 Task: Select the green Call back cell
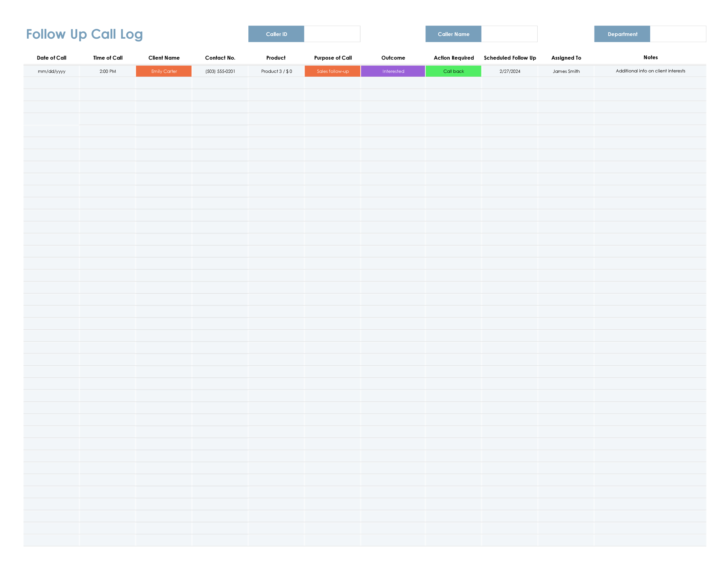(x=453, y=71)
